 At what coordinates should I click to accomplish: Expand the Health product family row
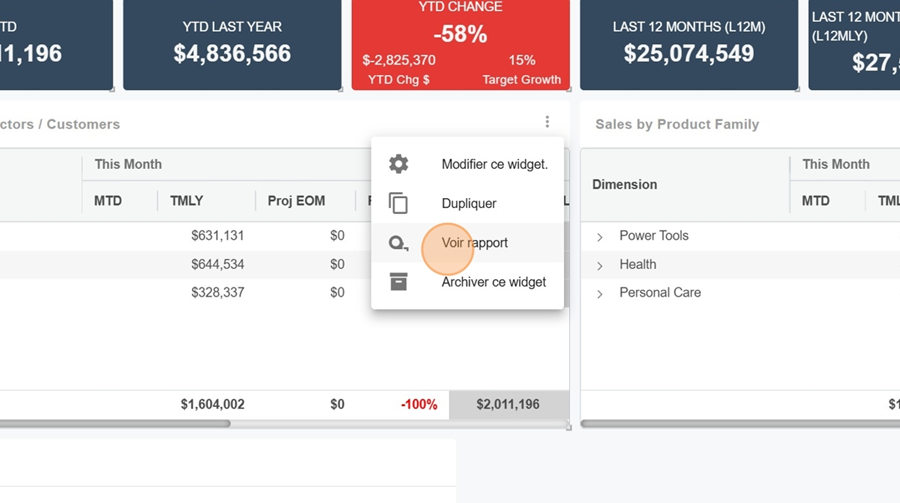(600, 265)
